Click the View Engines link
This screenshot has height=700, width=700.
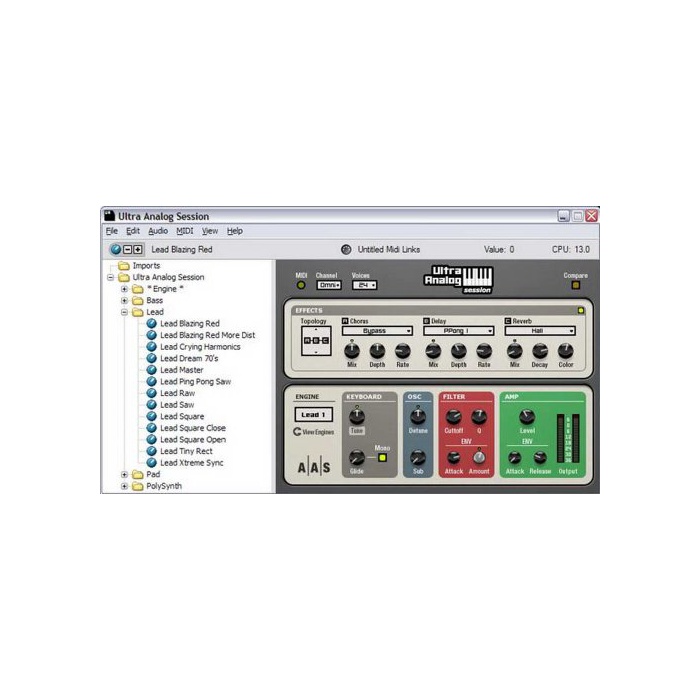[x=313, y=432]
